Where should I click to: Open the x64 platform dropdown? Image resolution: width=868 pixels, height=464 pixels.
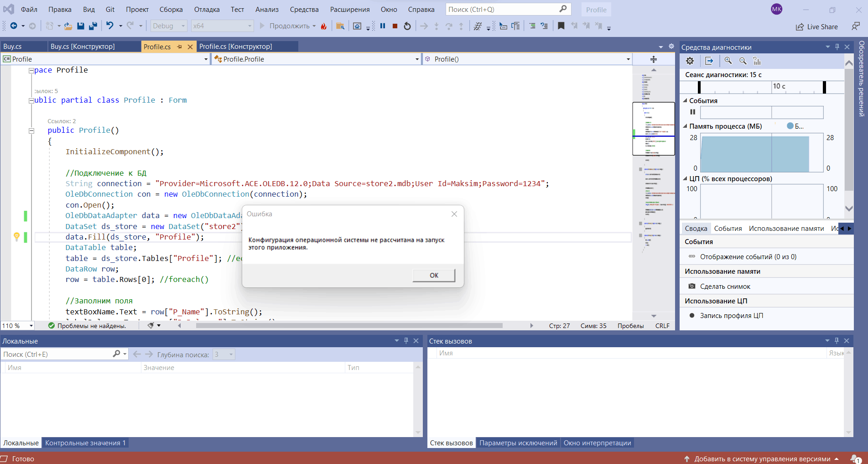[222, 26]
